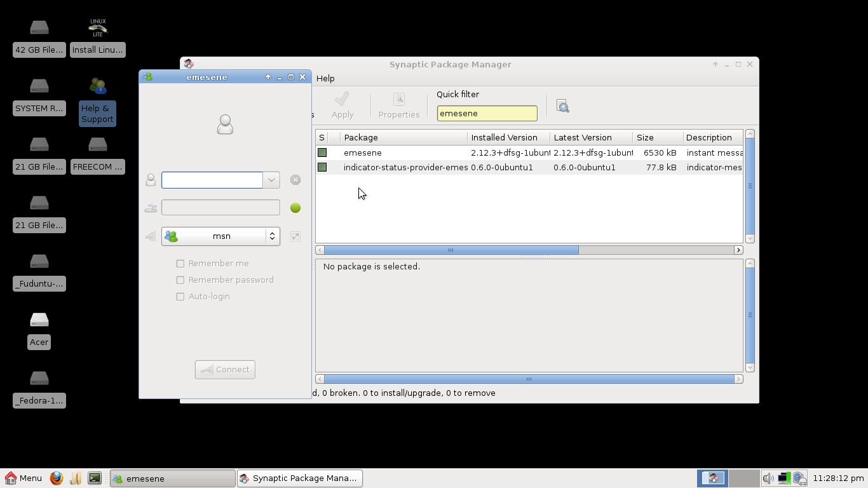Open the Menu button on the taskbar
868x488 pixels.
click(24, 478)
